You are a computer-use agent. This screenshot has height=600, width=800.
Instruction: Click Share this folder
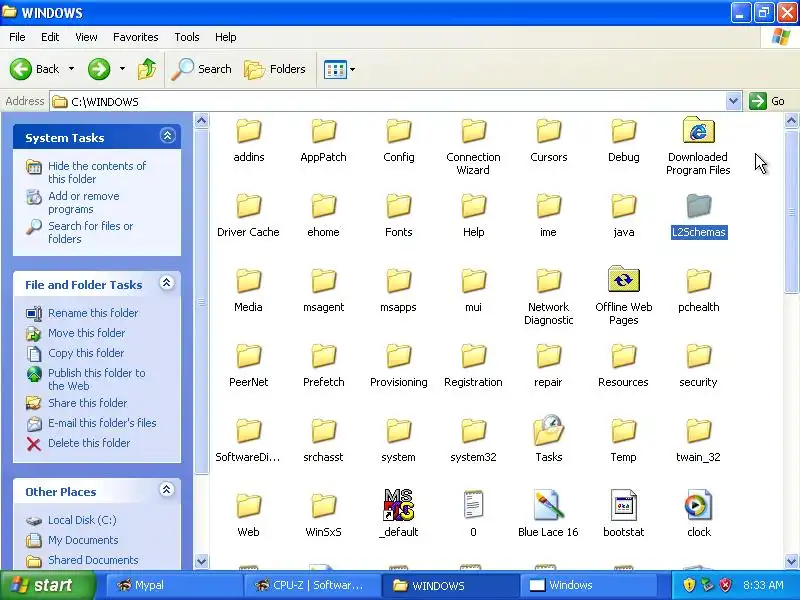(87, 403)
